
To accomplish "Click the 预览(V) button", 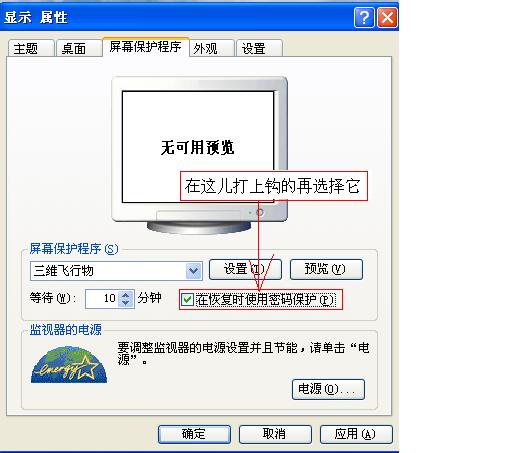I will (326, 269).
